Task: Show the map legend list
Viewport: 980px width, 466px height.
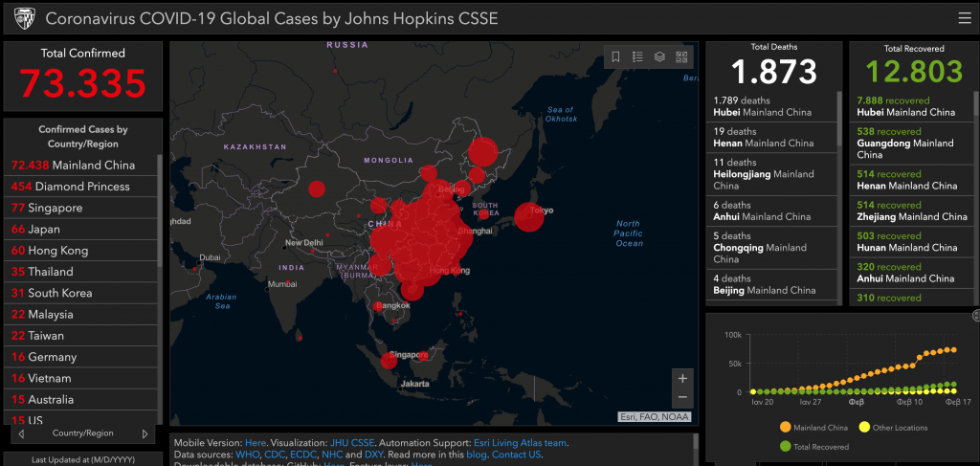Action: (637, 57)
